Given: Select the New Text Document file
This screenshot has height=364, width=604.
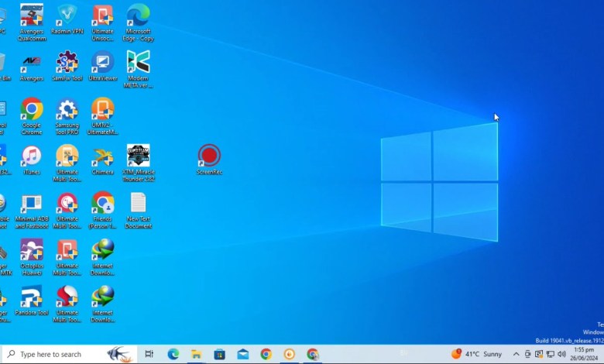Looking at the screenshot, I should pyautogui.click(x=138, y=204).
